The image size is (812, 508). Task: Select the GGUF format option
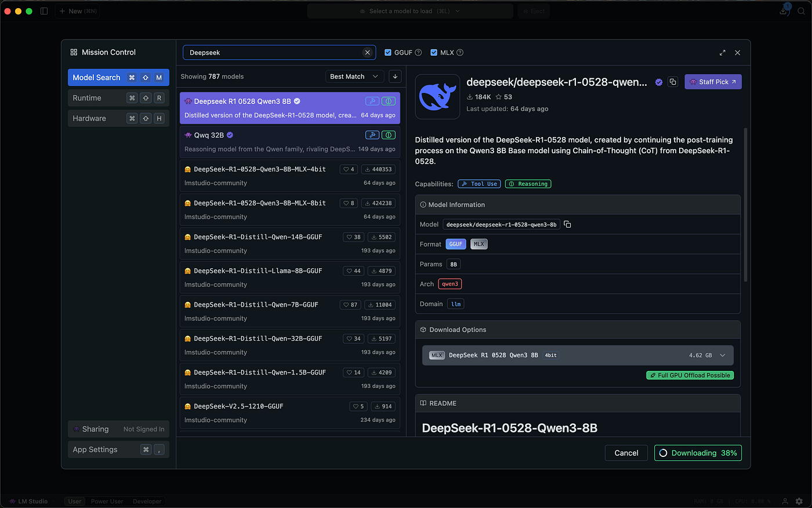[x=455, y=244]
